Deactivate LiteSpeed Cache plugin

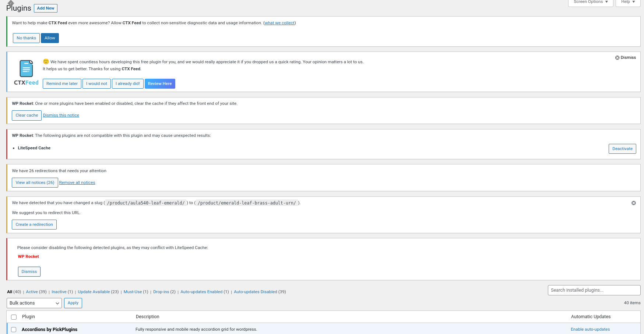(x=622, y=149)
